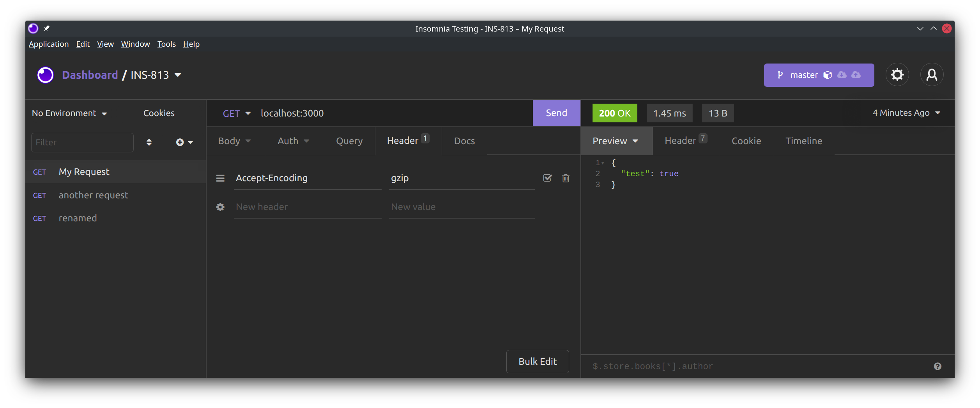Screen dimensions: 980x408
Task: Open the account profile icon
Action: pyautogui.click(x=932, y=75)
